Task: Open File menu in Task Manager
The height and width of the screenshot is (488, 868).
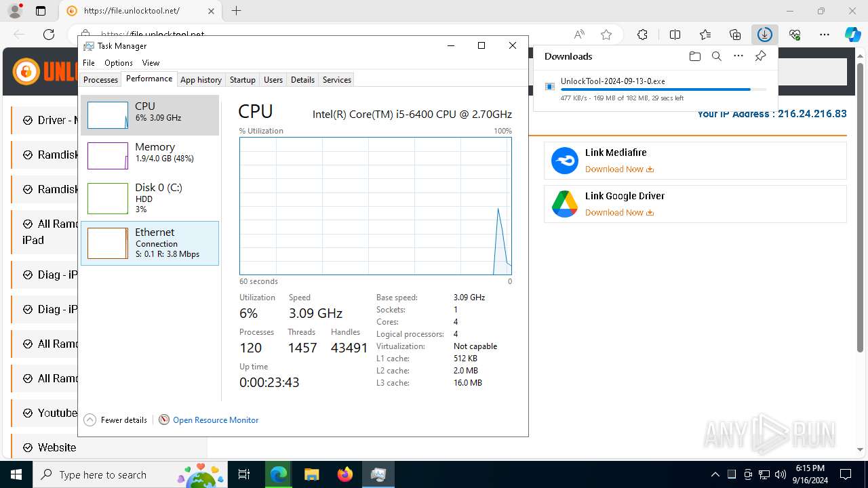Action: coord(89,62)
